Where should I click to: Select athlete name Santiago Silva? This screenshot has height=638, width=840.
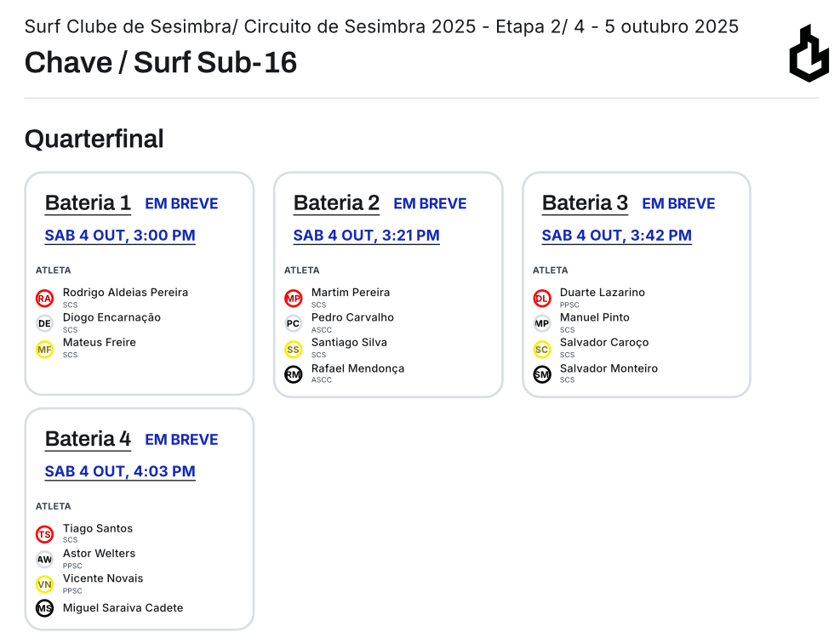point(349,343)
